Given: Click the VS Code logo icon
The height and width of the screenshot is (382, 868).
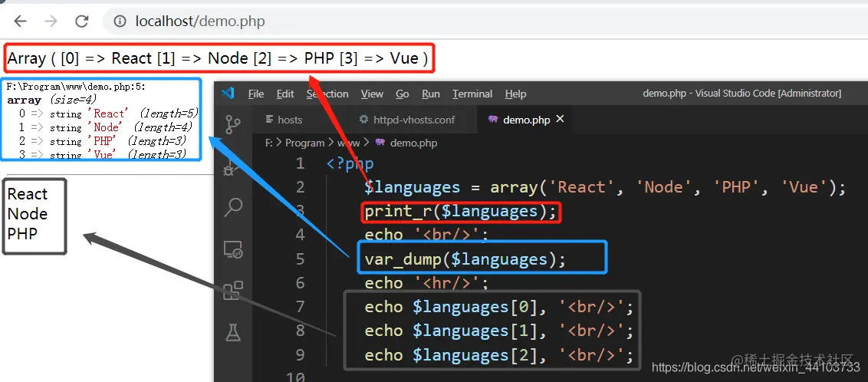Looking at the screenshot, I should pyautogui.click(x=228, y=94).
